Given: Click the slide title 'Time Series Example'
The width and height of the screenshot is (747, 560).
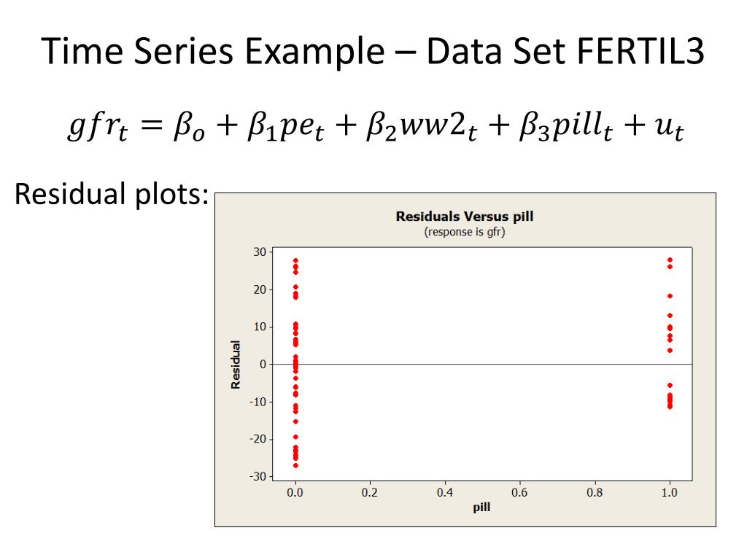Looking at the screenshot, I should [213, 51].
